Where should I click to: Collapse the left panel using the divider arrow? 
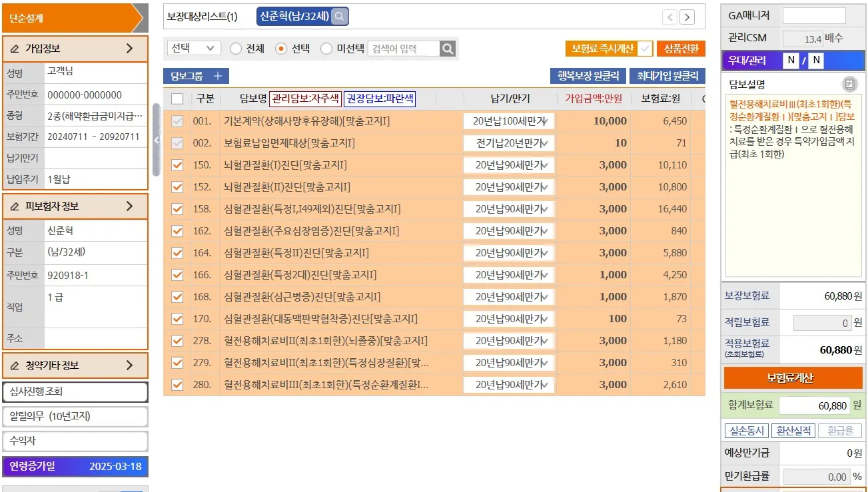[156, 141]
